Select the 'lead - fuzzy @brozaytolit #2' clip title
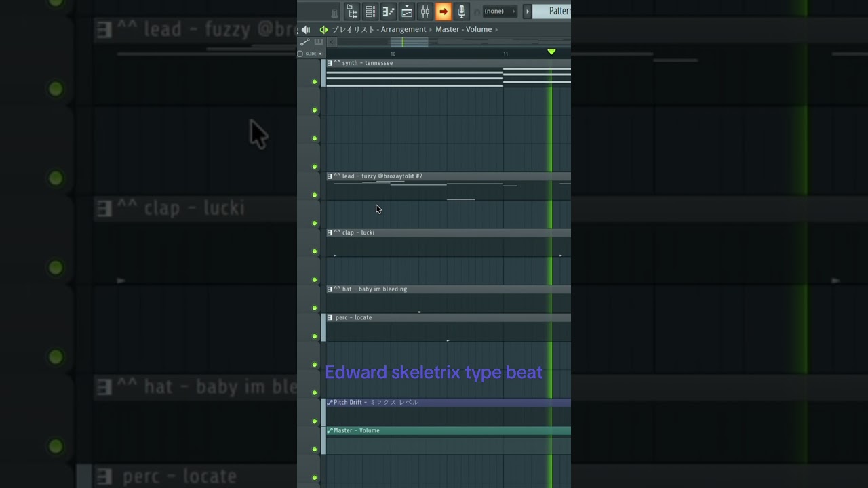Viewport: 868px width, 488px height. point(382,176)
